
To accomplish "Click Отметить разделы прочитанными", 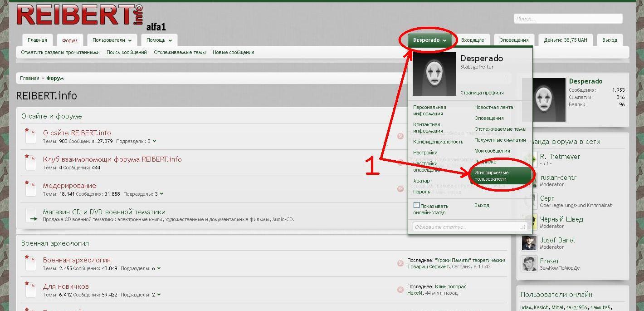I will (60, 52).
